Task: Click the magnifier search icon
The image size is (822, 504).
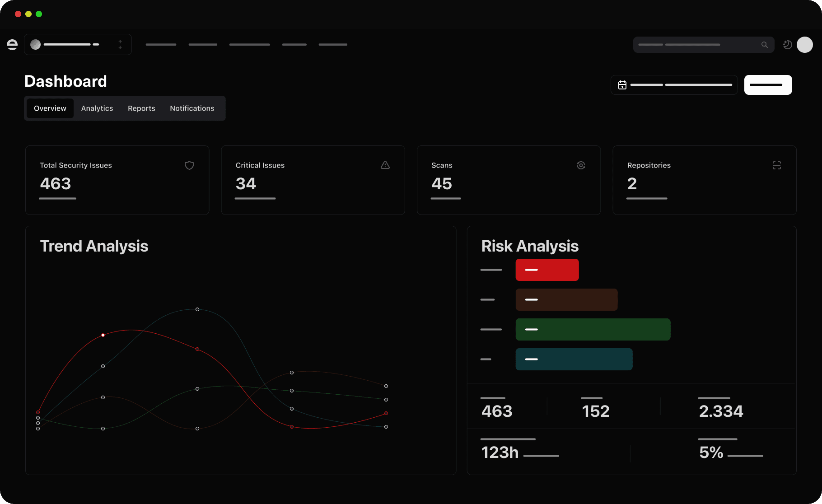Action: (764, 45)
